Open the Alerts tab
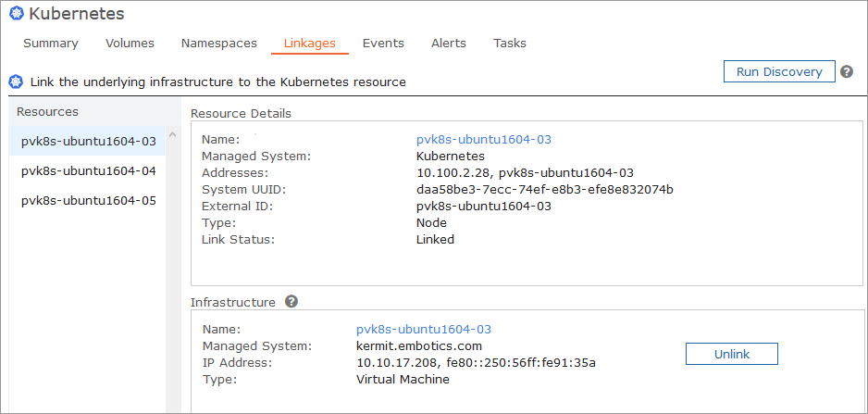Image resolution: width=868 pixels, height=414 pixels. pos(449,44)
